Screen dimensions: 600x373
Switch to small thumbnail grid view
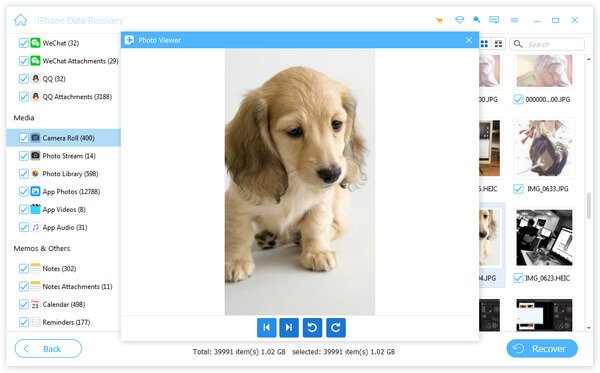498,44
